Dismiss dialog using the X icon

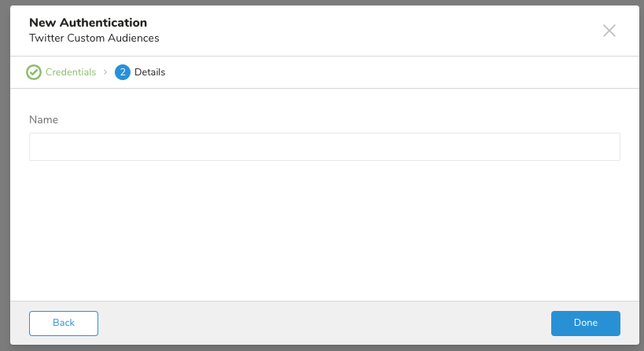609,31
